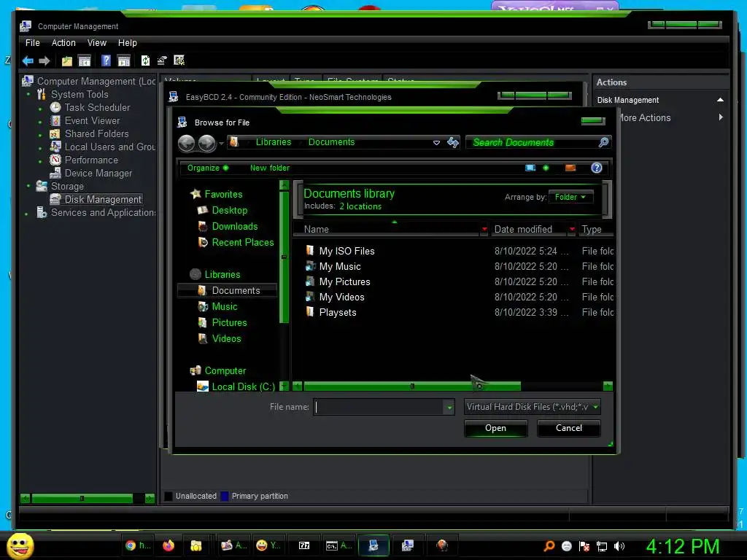Click the Properties/settings toolbar icon
The width and height of the screenshot is (747, 560).
[x=162, y=61]
